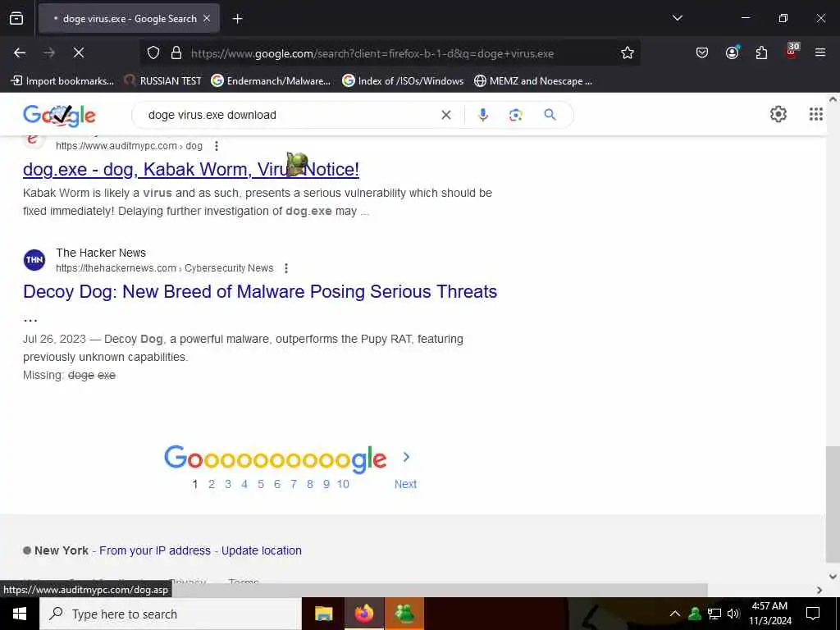This screenshot has height=630, width=840.
Task: Open MEMZ and Noescape bookmark
Action: tap(533, 81)
